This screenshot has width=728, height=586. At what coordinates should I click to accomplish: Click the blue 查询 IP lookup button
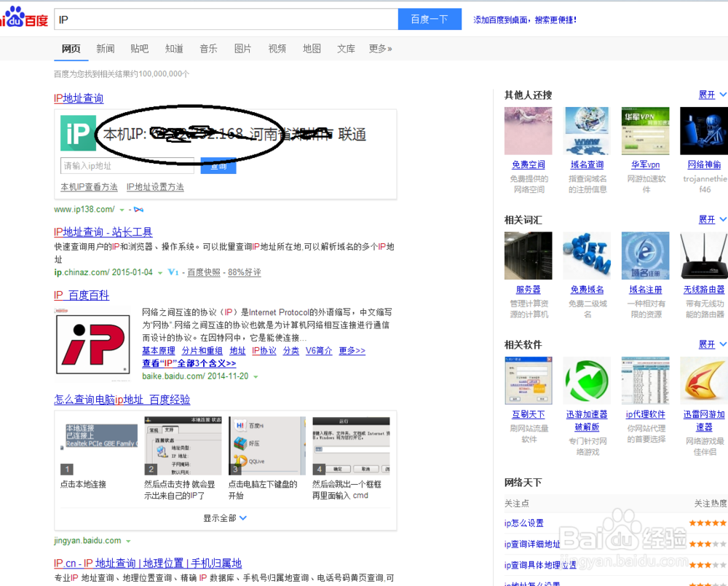[x=218, y=166]
